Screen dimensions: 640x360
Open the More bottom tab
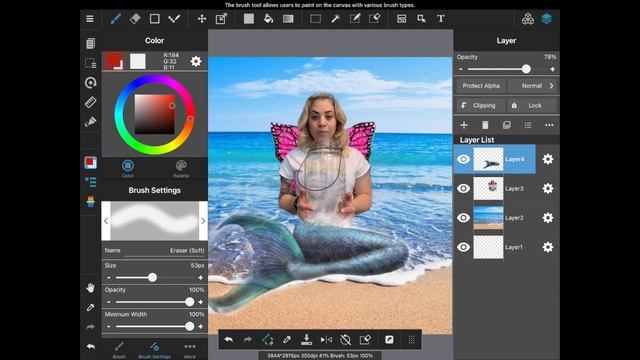[190, 350]
